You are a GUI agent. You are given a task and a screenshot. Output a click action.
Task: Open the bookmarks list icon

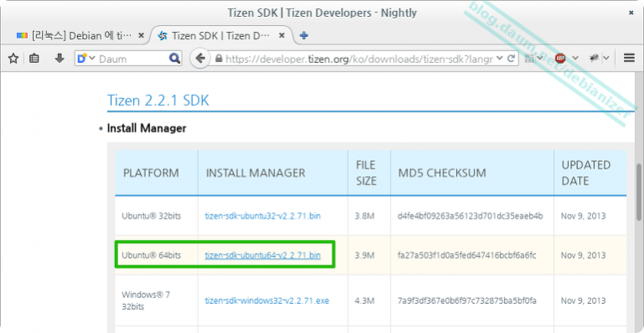click(x=34, y=59)
